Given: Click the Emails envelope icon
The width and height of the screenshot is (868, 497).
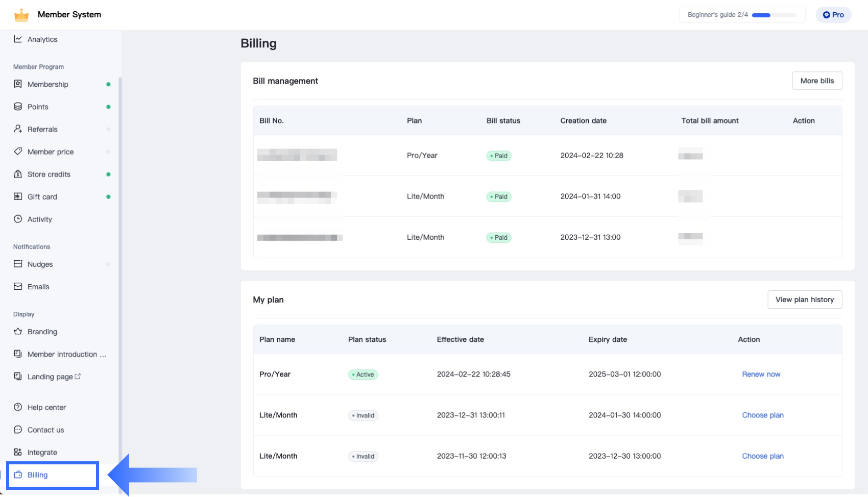Looking at the screenshot, I should point(18,286).
